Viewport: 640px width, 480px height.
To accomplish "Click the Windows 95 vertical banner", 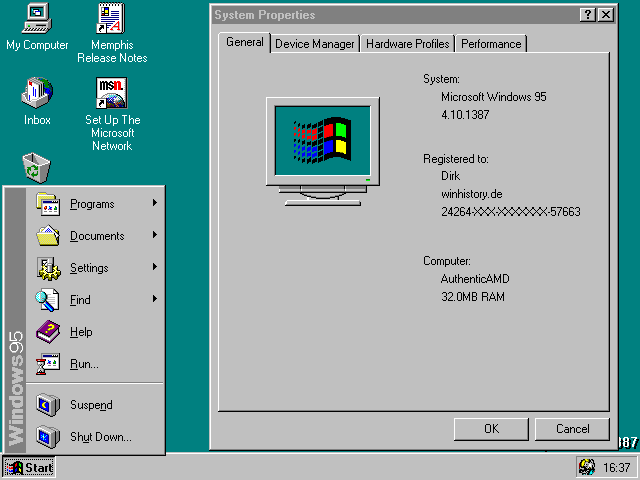I will click(x=16, y=320).
